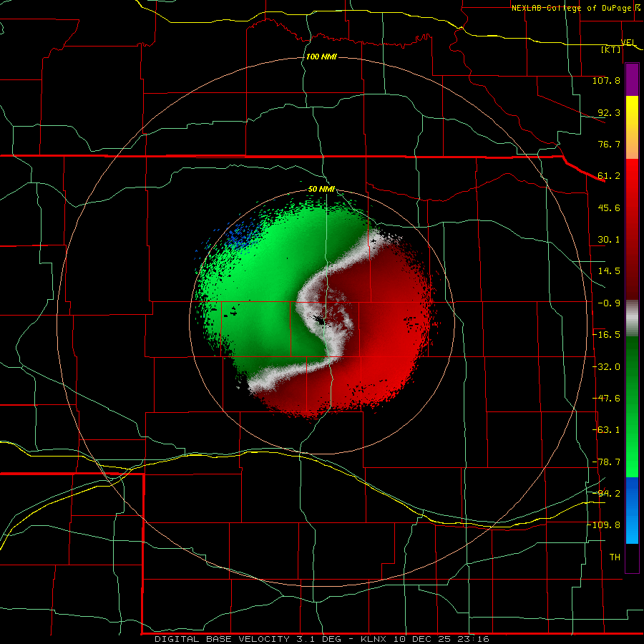Click the 92.3 legend value

609,112
